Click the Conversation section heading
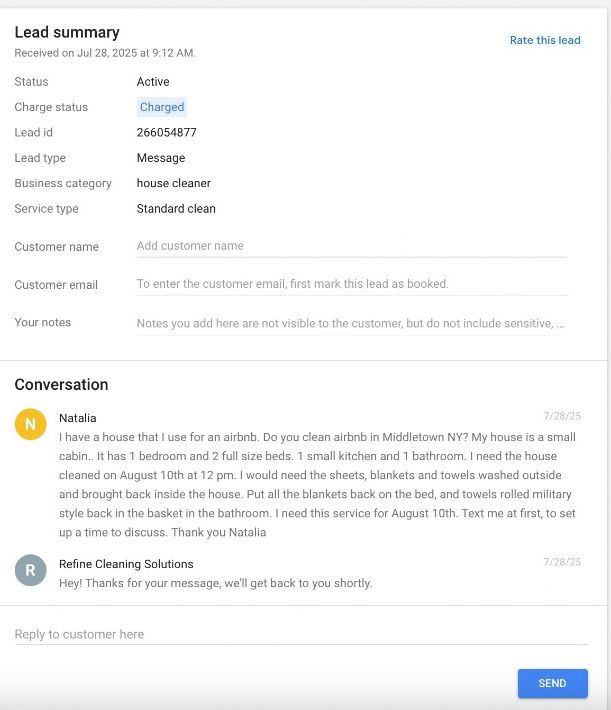Screen dimensions: 611x710 click(x=61, y=385)
